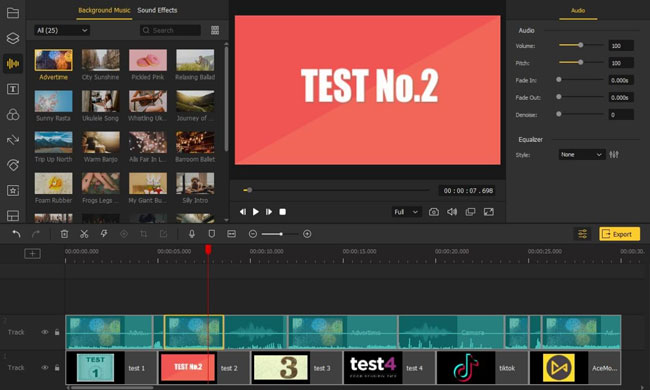The image size is (650, 390).
Task: Click the preview playback progress bar
Action: (x=336, y=190)
